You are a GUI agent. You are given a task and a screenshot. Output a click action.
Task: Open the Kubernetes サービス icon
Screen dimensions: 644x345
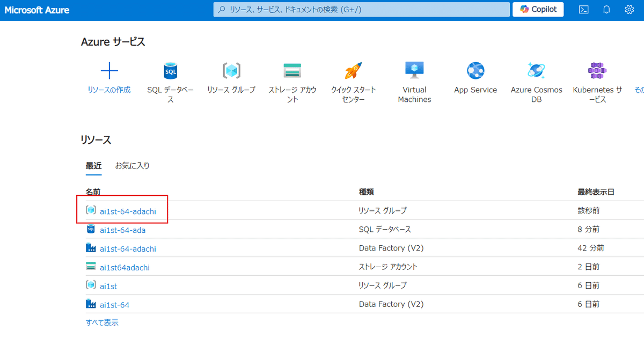(597, 70)
